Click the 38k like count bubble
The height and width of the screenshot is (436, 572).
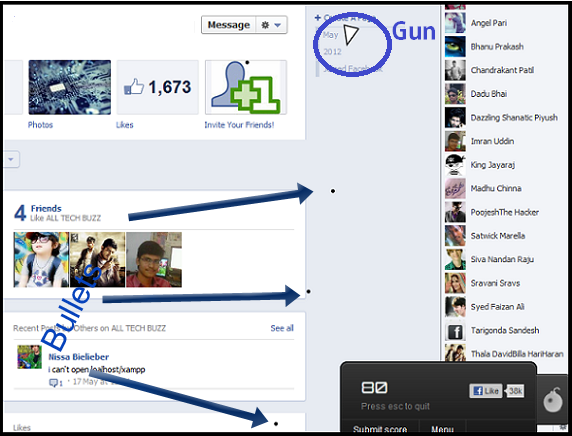[x=515, y=391]
